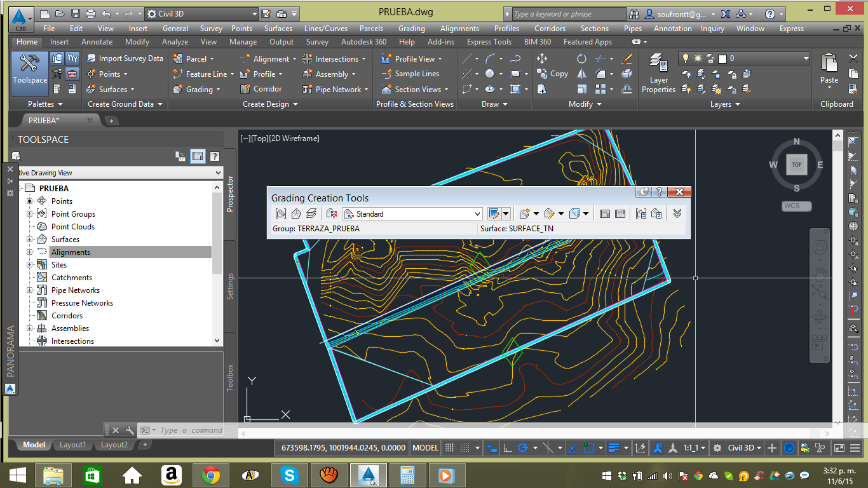The height and width of the screenshot is (488, 868).
Task: Click the MODEL button in status bar
Action: tap(424, 447)
